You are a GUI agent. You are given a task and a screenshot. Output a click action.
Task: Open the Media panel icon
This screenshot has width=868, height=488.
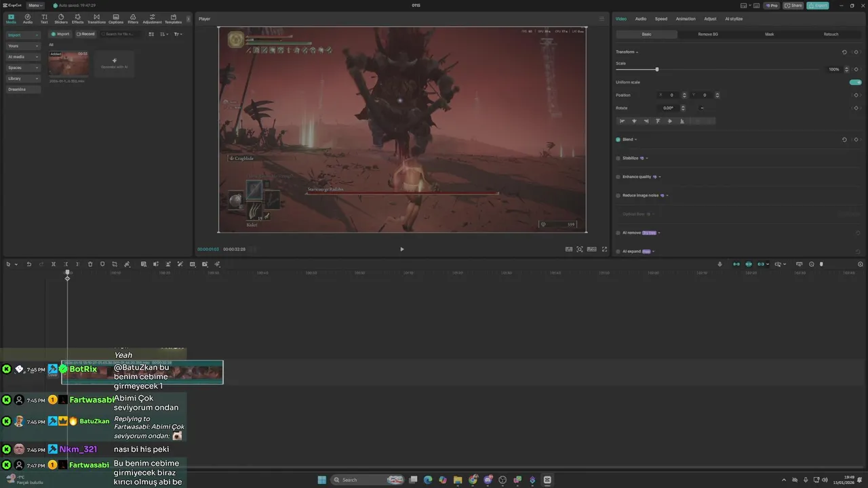click(11, 18)
